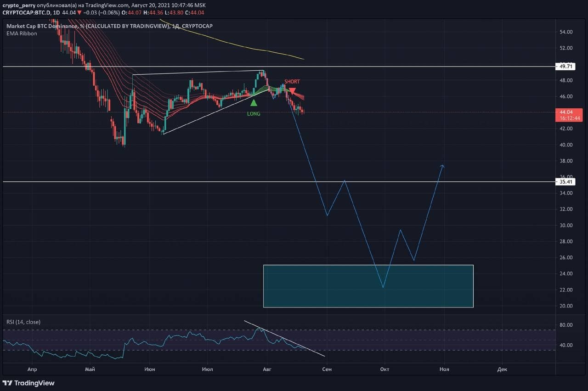Viewport: 588px width, 391px height.
Task: Click the 40.00 RSI axis label
Action: (x=565, y=345)
